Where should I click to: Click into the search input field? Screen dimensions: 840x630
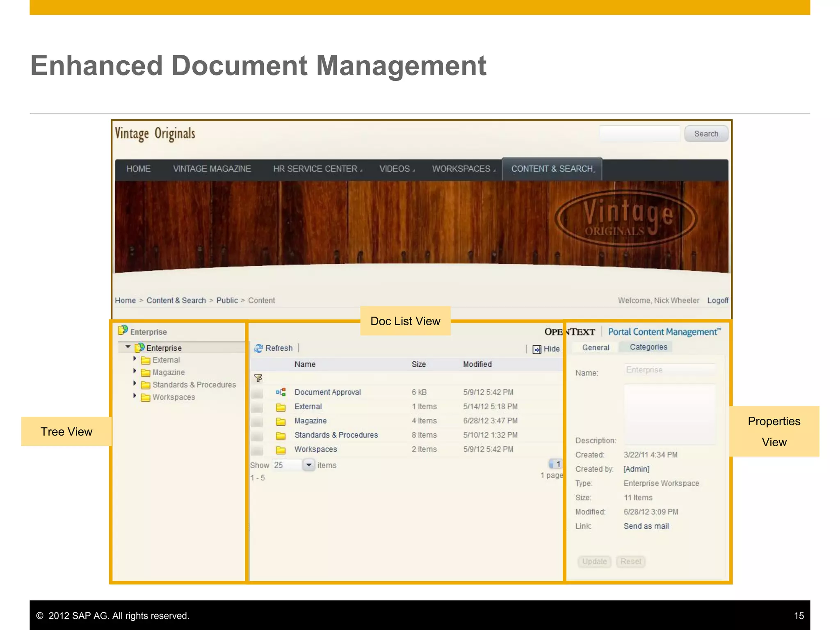(x=640, y=134)
